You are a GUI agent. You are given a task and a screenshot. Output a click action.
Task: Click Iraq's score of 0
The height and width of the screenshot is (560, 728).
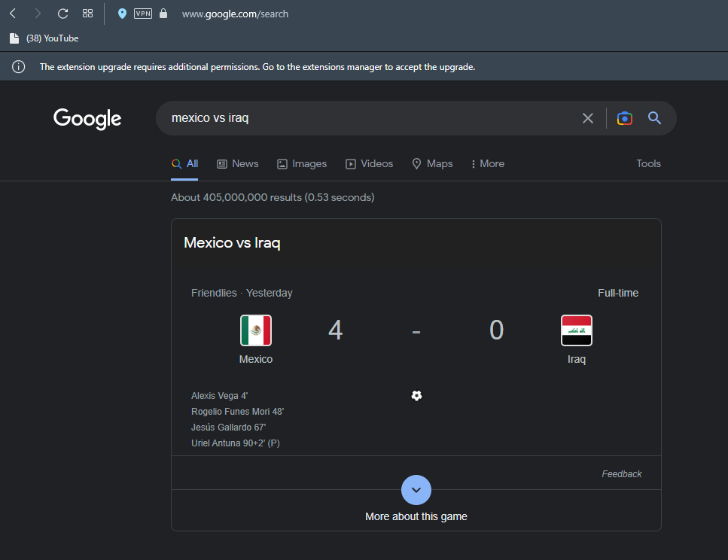click(496, 330)
